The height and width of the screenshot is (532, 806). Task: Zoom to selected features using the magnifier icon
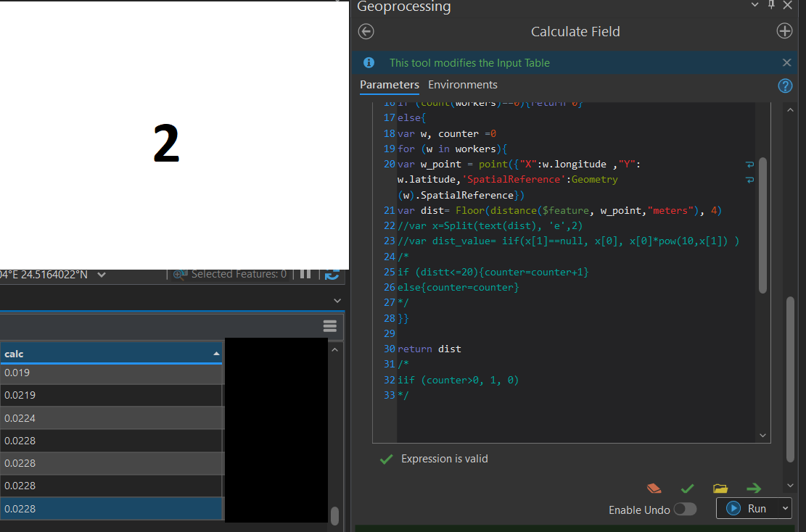tap(179, 273)
